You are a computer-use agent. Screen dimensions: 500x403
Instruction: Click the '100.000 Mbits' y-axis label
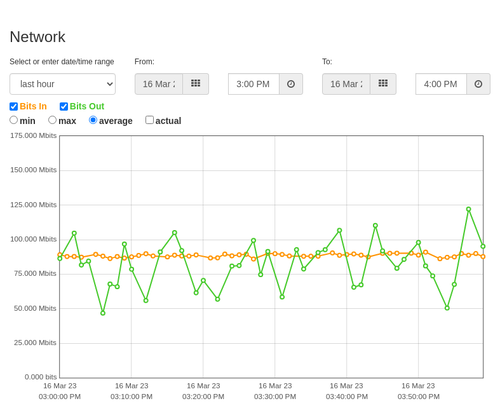pos(33,239)
